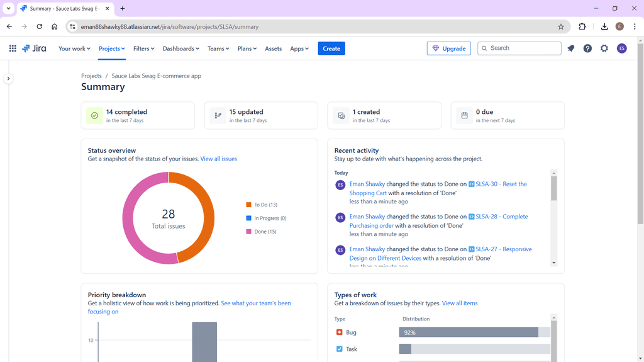Click the browser address bar URL
644x362 pixels.
pos(170,26)
